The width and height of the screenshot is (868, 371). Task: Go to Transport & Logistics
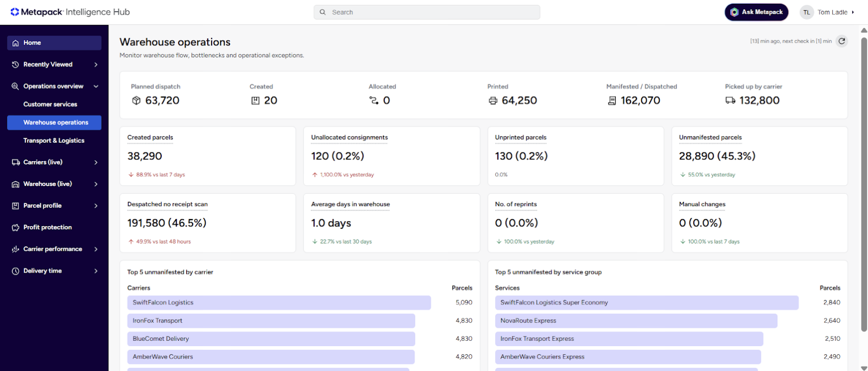click(54, 141)
